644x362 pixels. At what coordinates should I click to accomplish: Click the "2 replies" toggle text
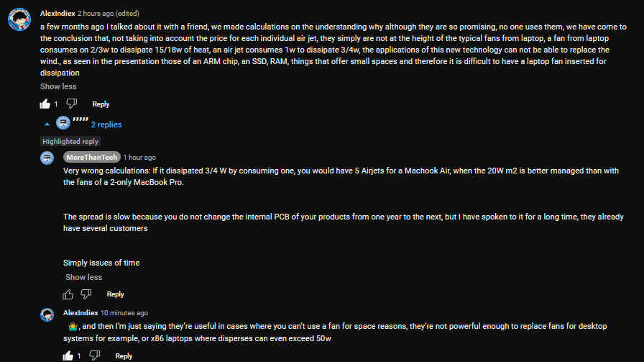pyautogui.click(x=106, y=125)
